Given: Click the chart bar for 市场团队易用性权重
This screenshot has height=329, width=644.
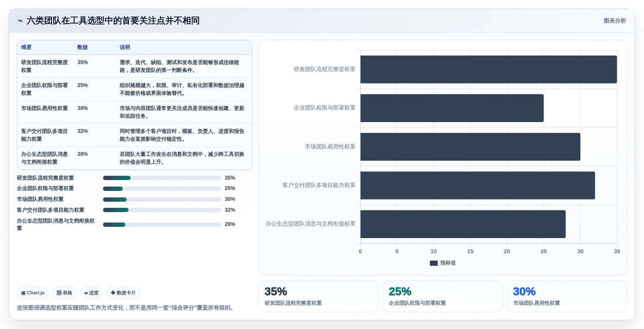Looking at the screenshot, I should pos(470,147).
